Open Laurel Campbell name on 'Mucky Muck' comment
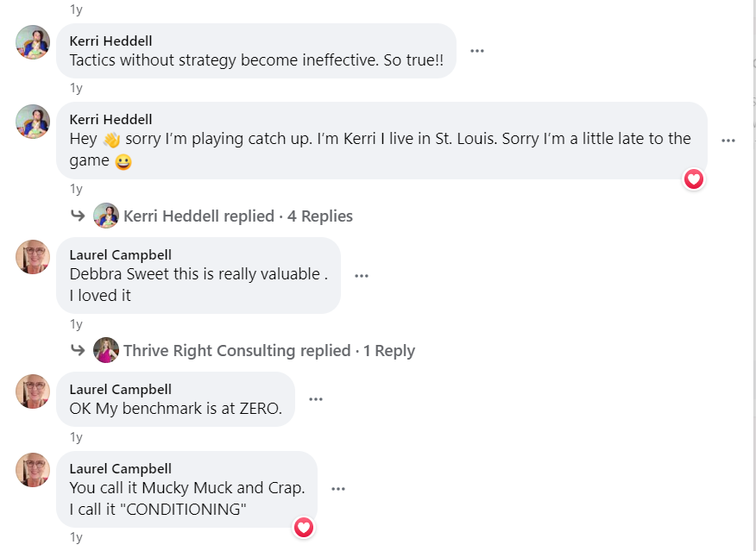 click(121, 468)
